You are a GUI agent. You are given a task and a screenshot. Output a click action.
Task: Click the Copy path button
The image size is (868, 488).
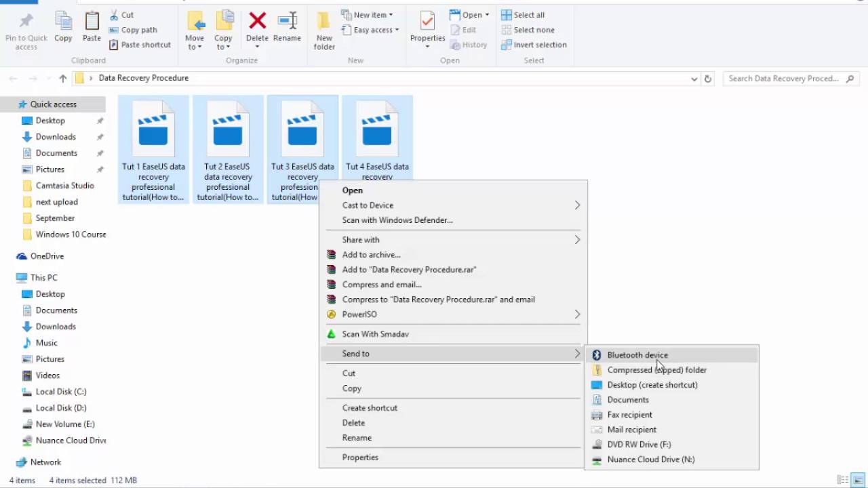click(133, 30)
